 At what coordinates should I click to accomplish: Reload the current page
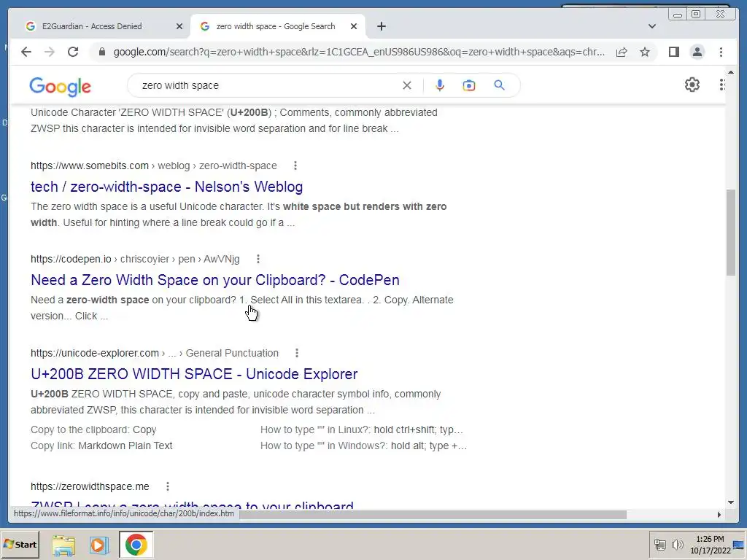click(73, 52)
